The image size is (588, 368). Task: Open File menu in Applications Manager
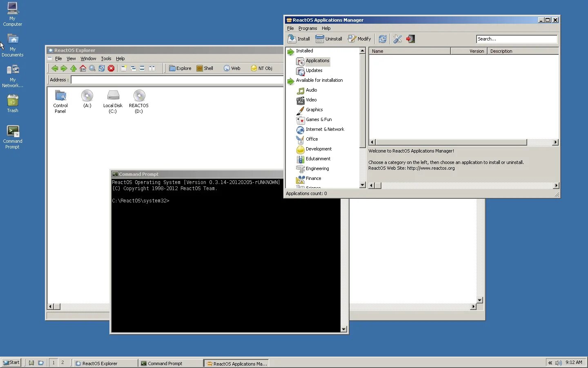[290, 28]
